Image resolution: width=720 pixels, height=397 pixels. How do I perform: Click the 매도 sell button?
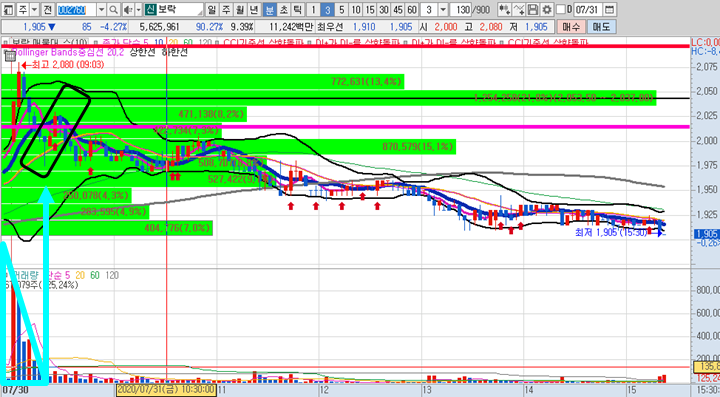601,27
